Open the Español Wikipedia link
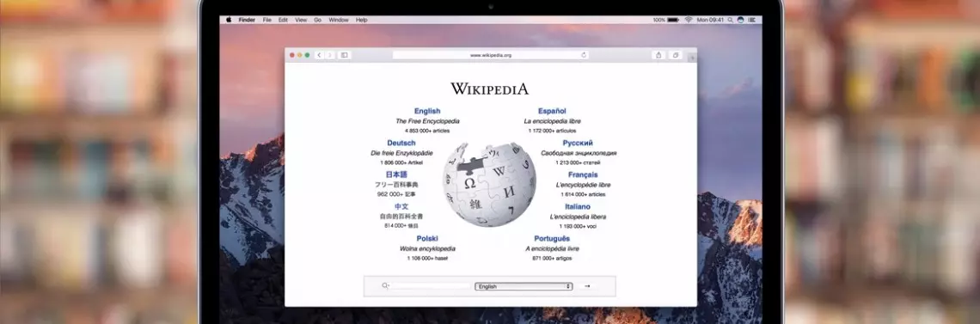This screenshot has height=324, width=980. point(552,111)
